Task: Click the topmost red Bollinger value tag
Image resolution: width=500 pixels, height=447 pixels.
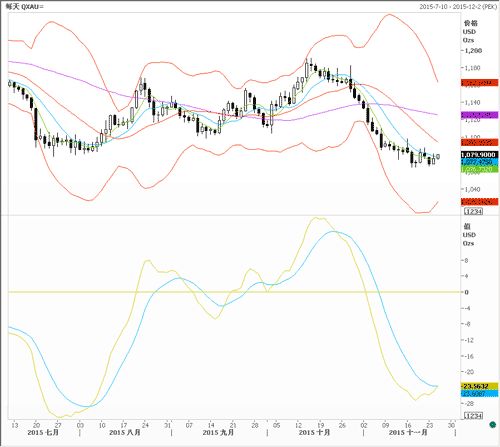Action: [480, 83]
